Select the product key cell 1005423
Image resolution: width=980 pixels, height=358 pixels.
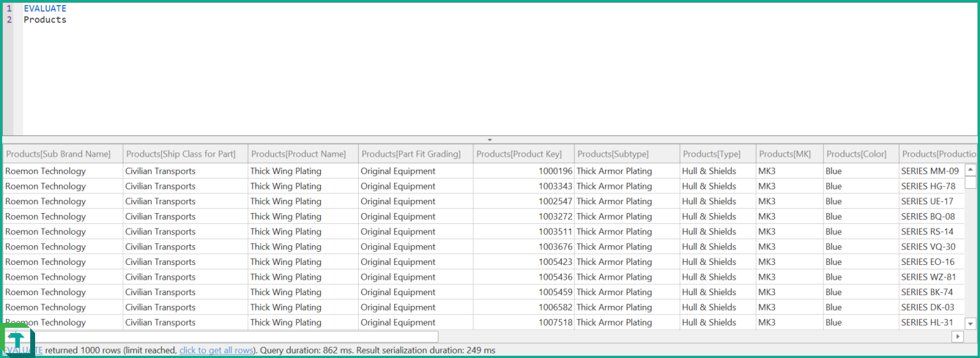[524, 262]
